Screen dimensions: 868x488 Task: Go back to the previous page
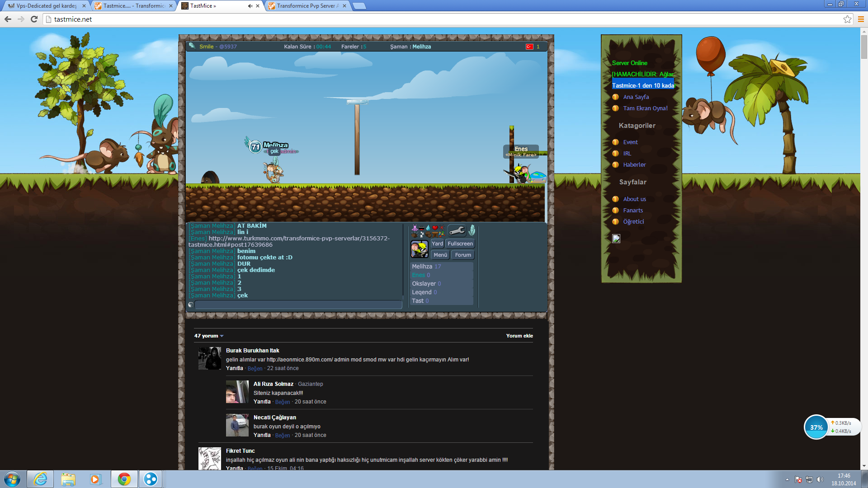point(8,19)
